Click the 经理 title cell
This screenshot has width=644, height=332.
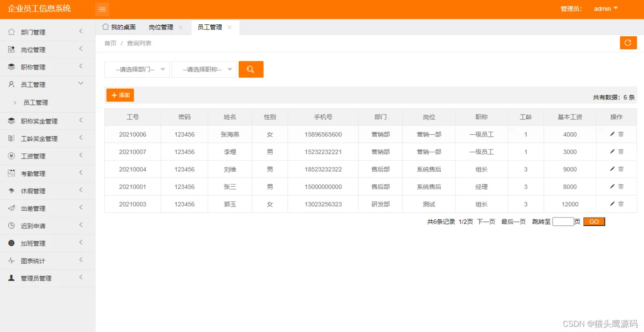tap(482, 187)
